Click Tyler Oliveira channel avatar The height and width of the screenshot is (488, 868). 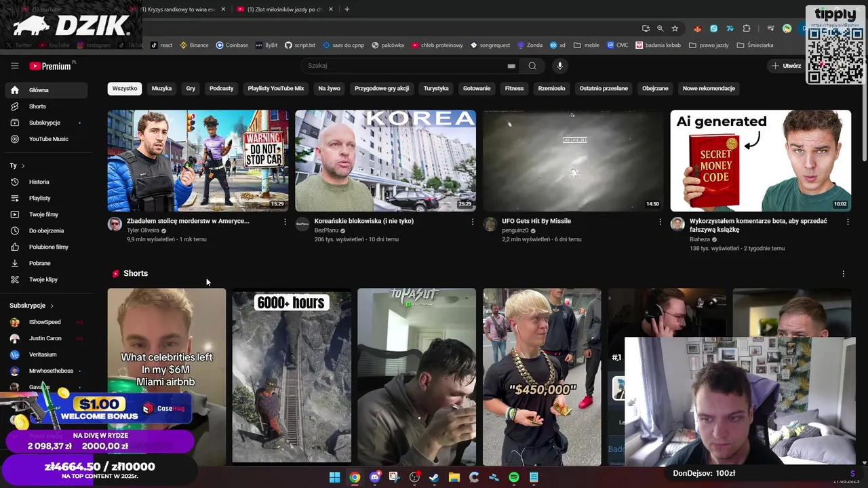pyautogui.click(x=115, y=224)
